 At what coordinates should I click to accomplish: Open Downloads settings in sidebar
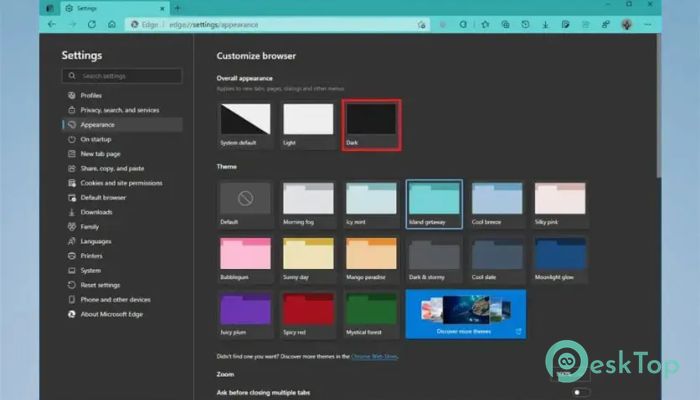(x=122, y=212)
